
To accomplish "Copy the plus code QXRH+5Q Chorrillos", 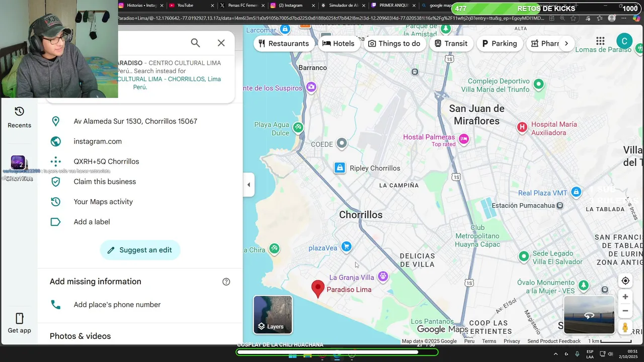I will [x=106, y=161].
